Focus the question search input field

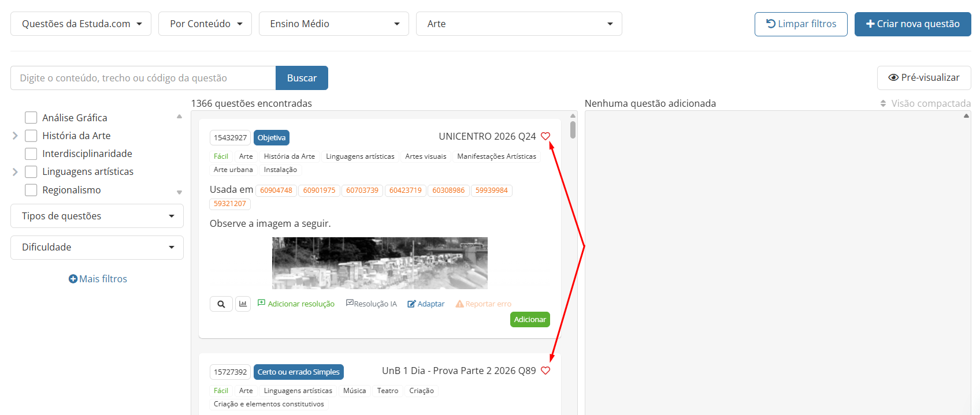tap(143, 78)
